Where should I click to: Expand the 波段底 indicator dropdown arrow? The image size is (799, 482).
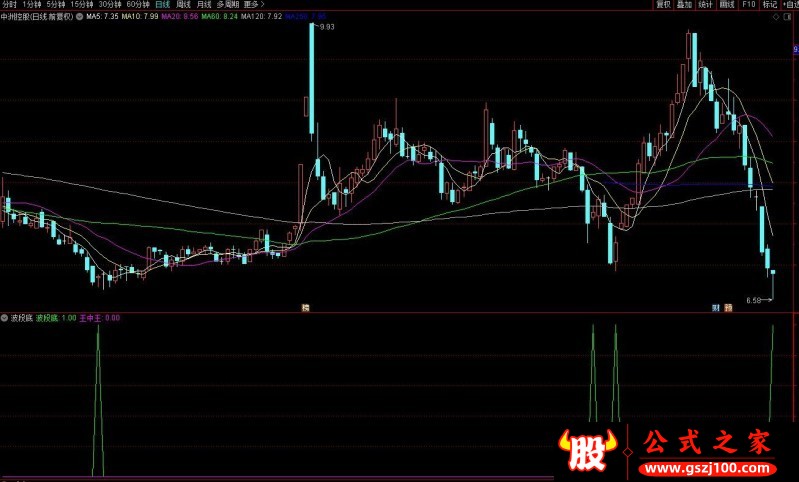click(x=5, y=318)
